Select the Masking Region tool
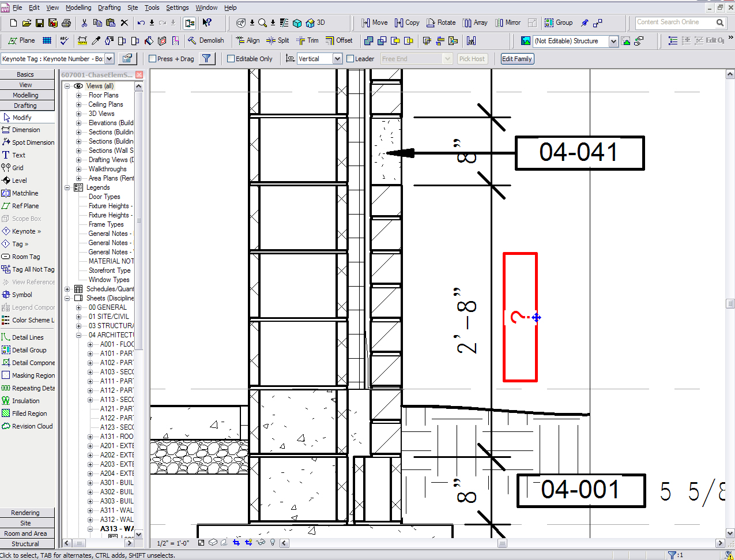This screenshot has width=735, height=560. point(29,375)
